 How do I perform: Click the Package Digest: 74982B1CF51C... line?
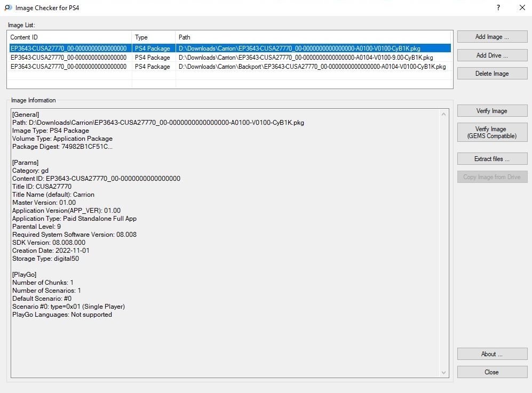(x=62, y=147)
